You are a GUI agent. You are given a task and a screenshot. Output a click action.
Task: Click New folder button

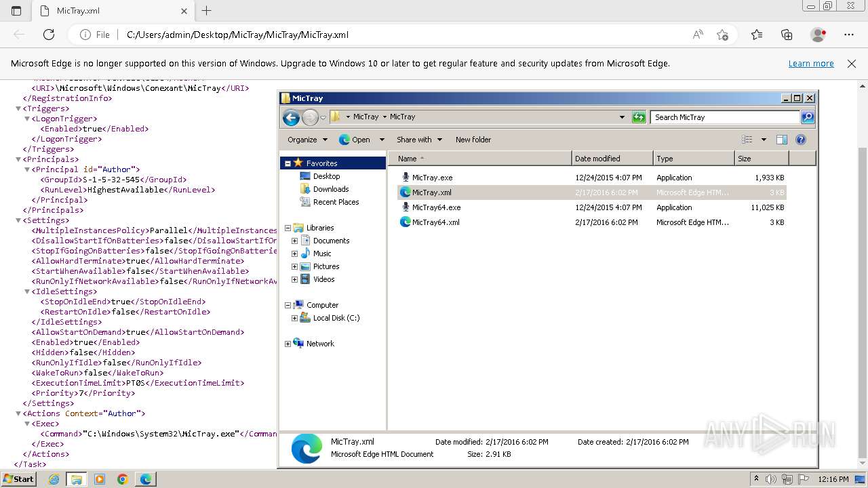click(x=473, y=140)
